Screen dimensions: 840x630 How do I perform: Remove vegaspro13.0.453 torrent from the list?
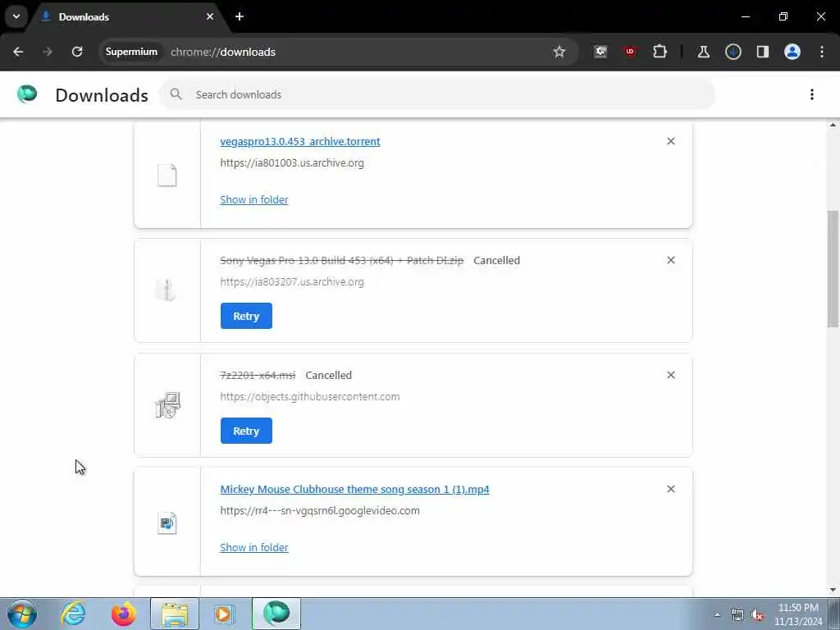[671, 141]
